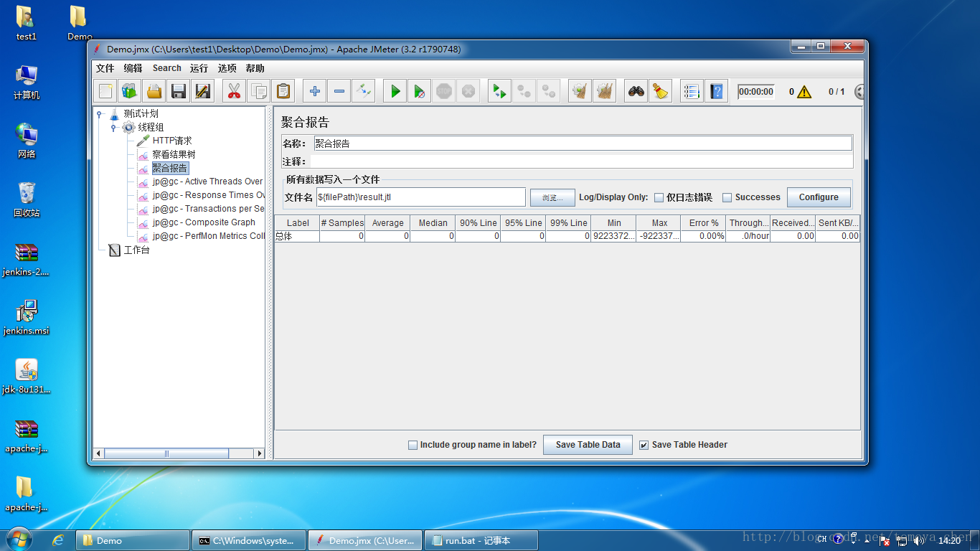Open the 编辑 menu
The width and height of the screenshot is (980, 551).
click(133, 68)
